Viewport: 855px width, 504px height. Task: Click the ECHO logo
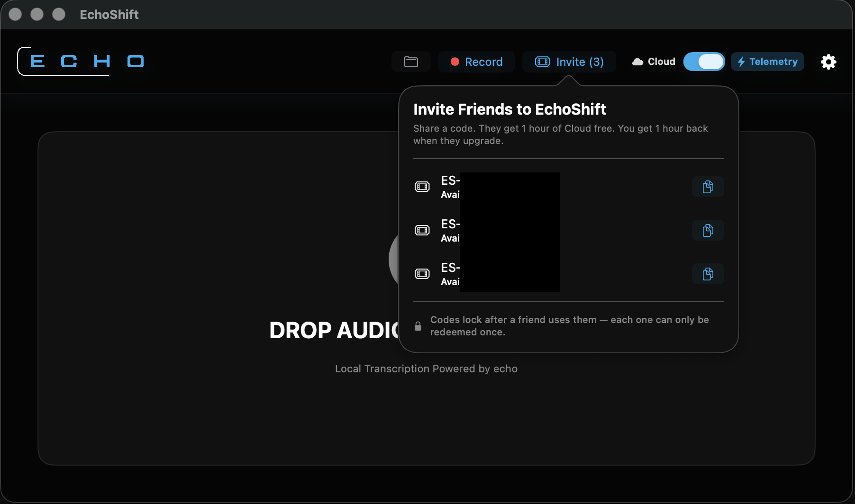(81, 62)
